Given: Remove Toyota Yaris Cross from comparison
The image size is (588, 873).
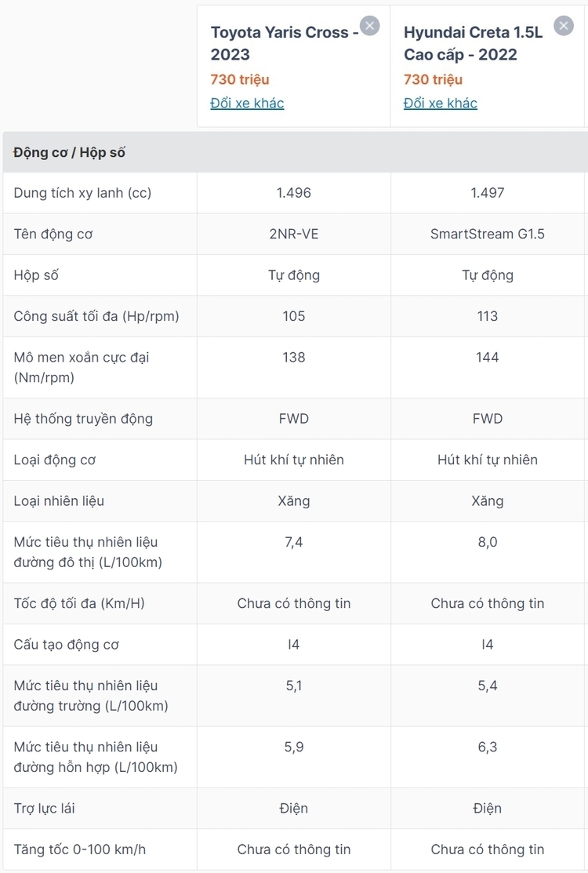Looking at the screenshot, I should (x=370, y=26).
